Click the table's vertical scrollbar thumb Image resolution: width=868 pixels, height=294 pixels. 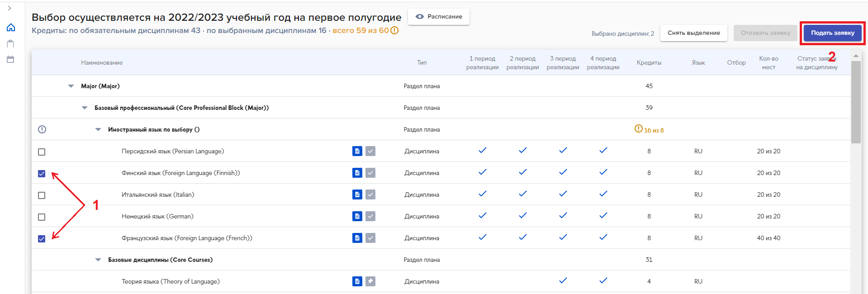(x=855, y=102)
